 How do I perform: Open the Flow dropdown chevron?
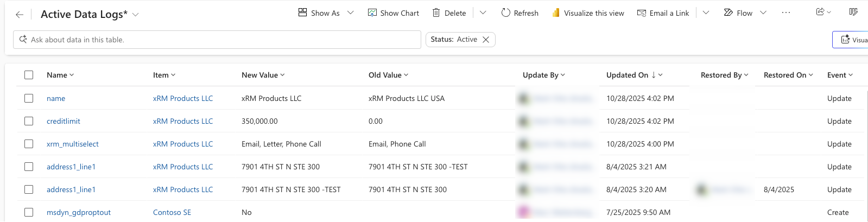[x=763, y=13]
